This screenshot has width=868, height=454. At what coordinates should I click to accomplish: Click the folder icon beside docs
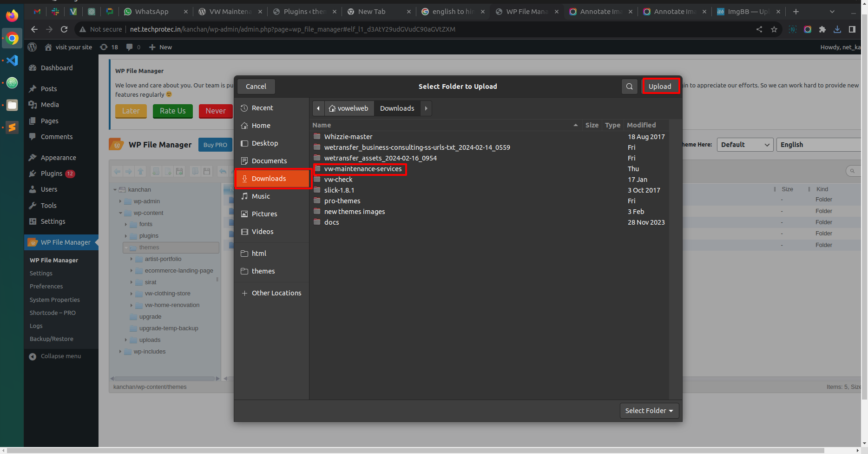pos(317,222)
